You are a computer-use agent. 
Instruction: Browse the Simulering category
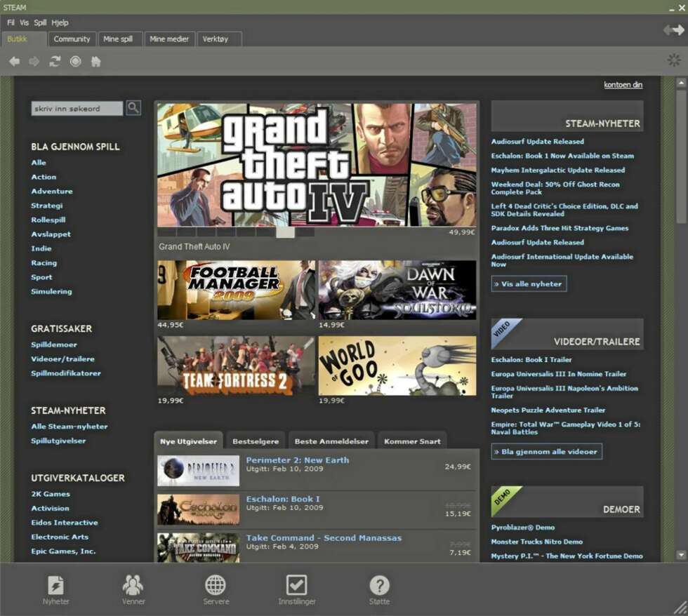[51, 292]
